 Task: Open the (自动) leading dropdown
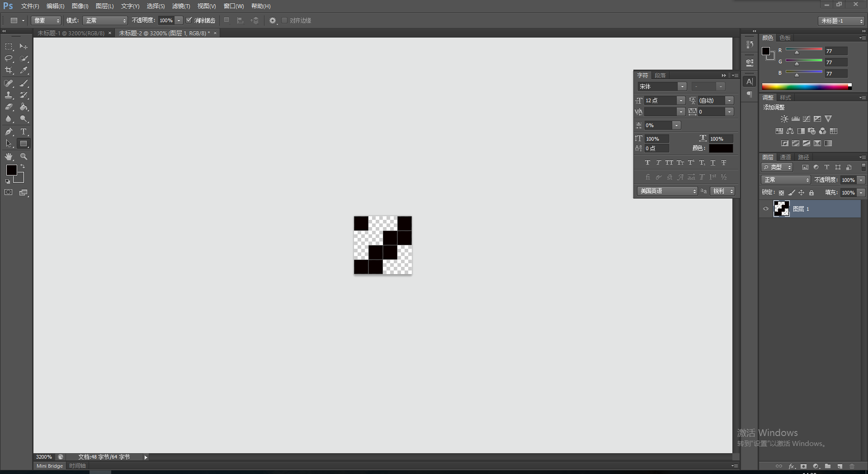pos(729,100)
